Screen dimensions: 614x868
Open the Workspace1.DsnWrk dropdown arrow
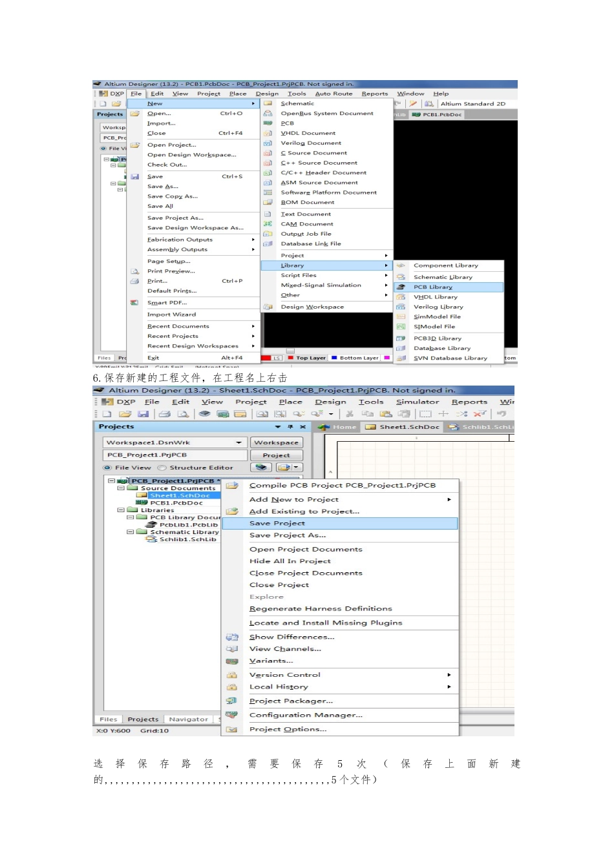click(x=239, y=442)
